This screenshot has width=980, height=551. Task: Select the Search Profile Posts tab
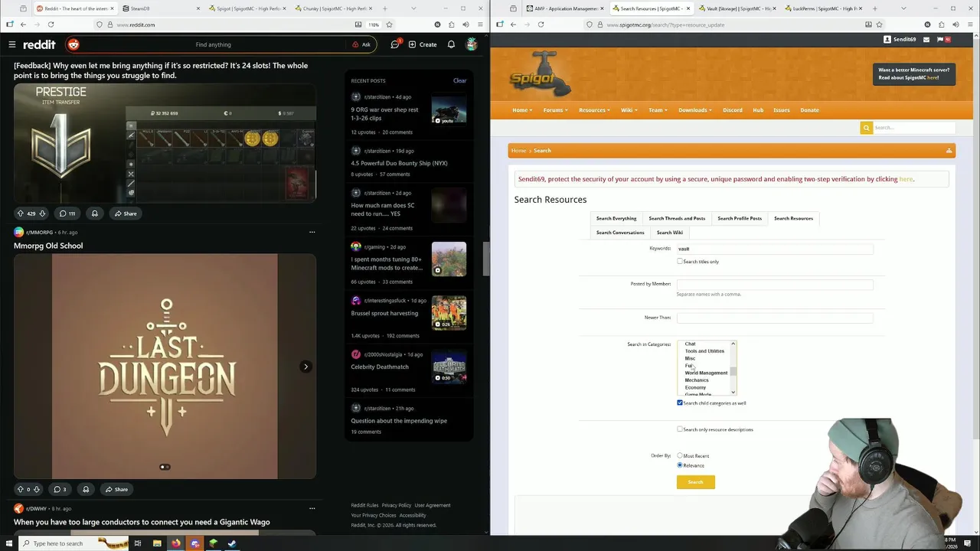(x=740, y=219)
